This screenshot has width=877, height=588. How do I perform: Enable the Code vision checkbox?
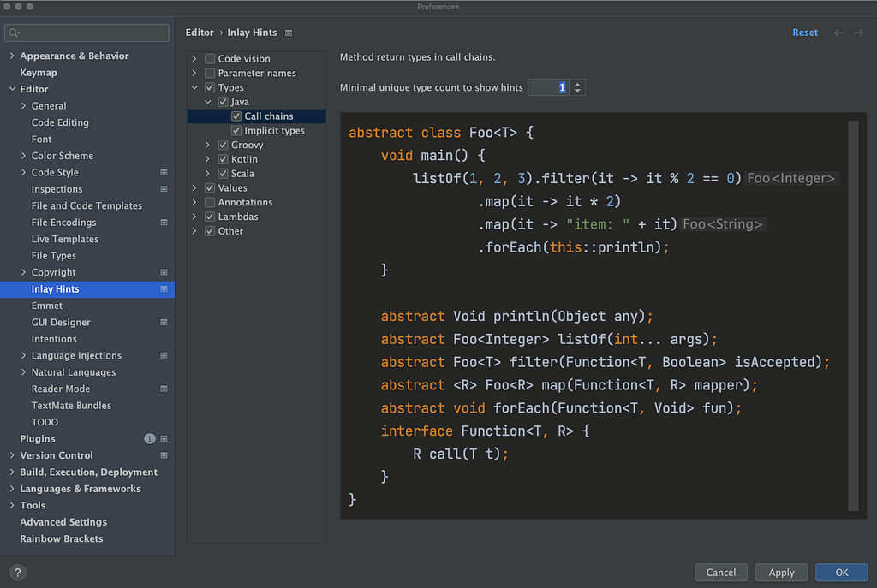210,59
